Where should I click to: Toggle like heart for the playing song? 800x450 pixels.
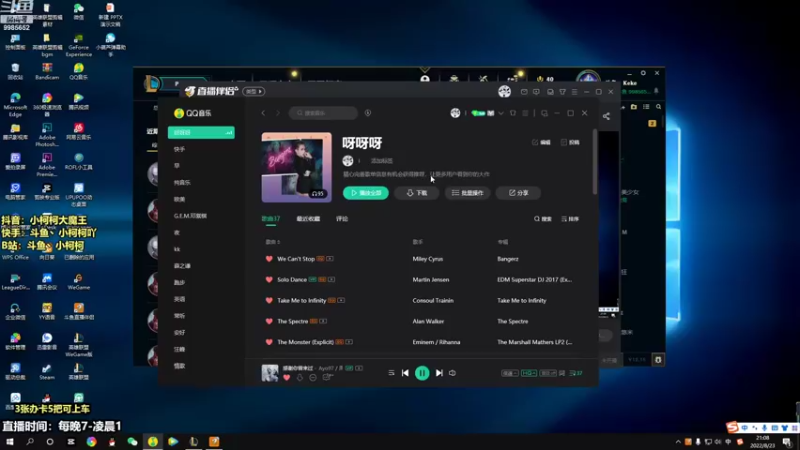point(286,378)
